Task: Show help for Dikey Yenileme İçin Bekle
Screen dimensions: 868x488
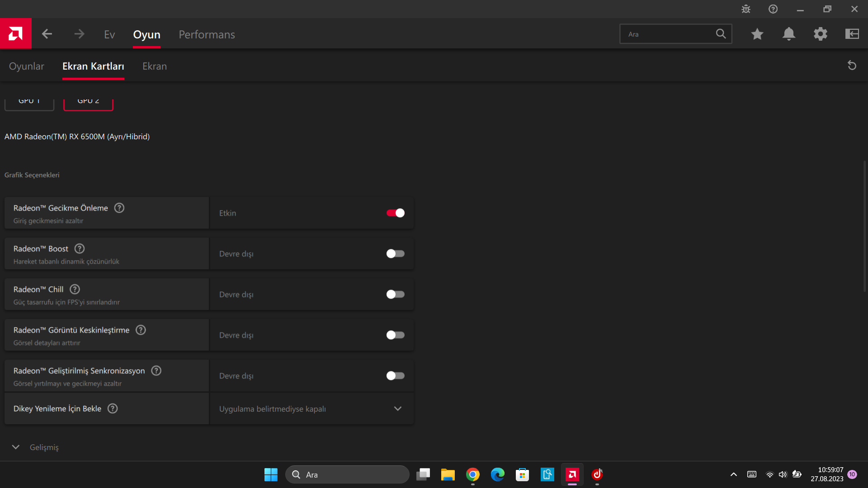Action: (x=113, y=408)
